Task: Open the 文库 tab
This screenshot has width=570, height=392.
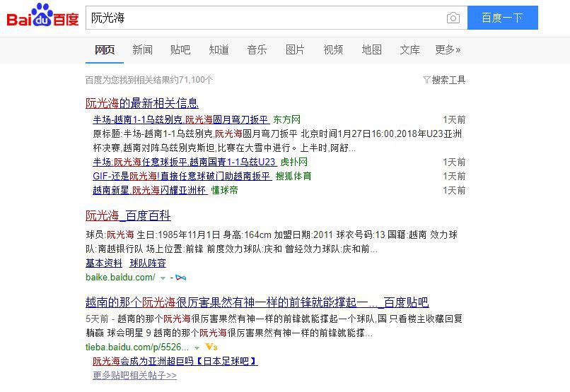Action: click(409, 49)
